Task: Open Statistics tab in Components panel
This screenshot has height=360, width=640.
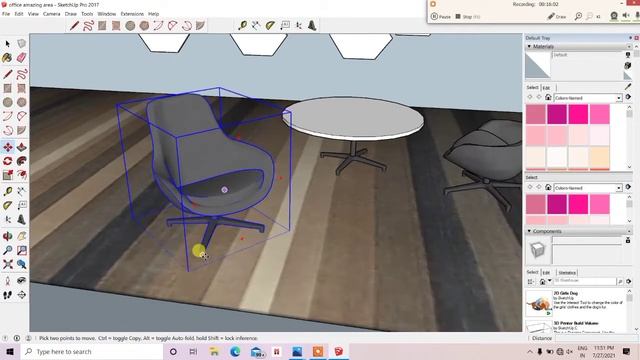Action: (x=567, y=273)
